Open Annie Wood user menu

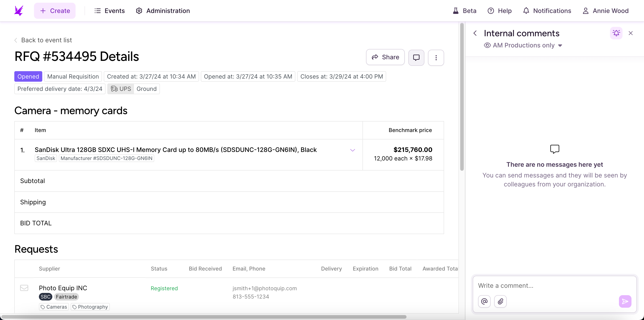(606, 11)
